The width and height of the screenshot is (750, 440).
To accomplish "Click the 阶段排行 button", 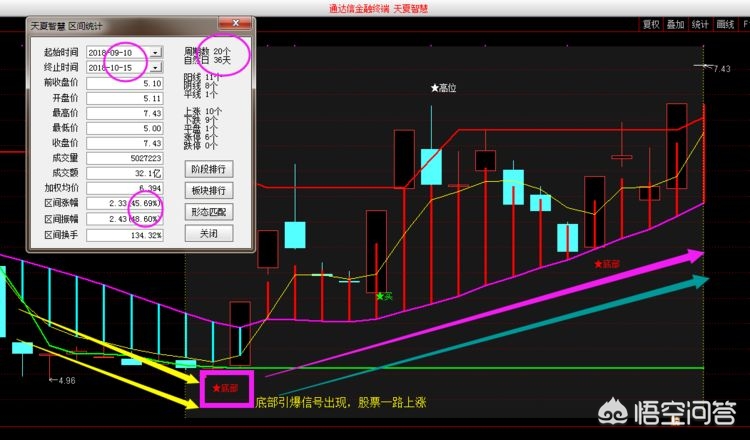I will tap(209, 168).
